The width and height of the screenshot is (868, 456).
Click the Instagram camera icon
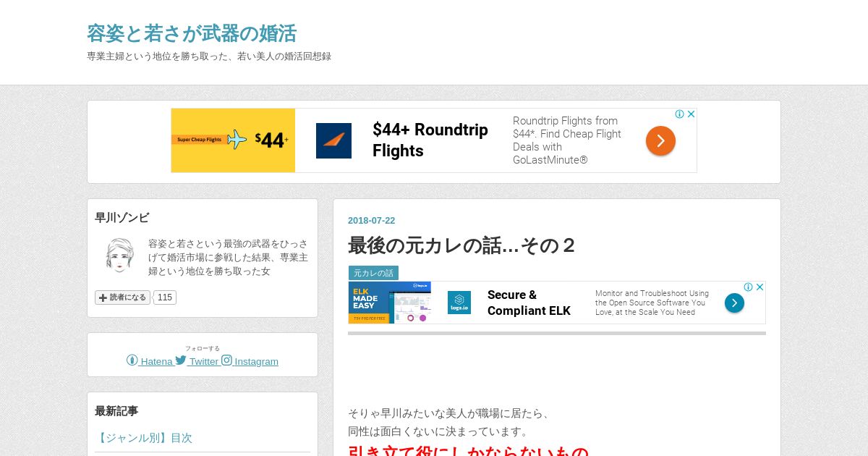pyautogui.click(x=226, y=360)
